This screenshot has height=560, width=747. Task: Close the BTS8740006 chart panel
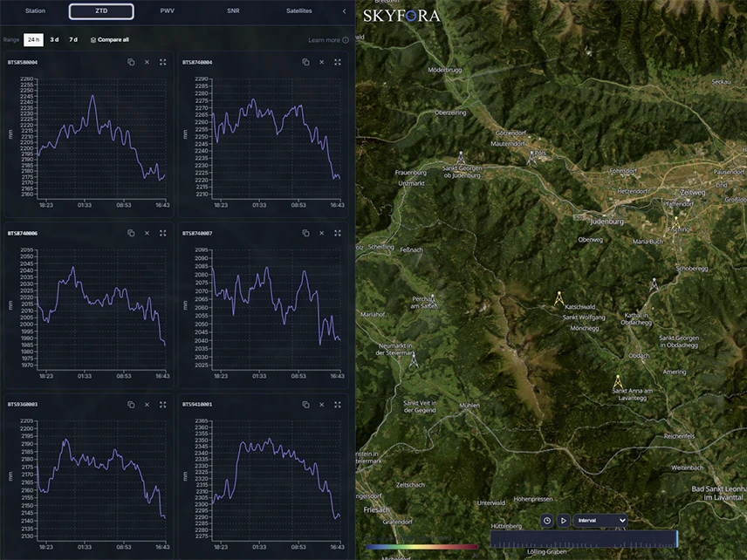(x=147, y=233)
